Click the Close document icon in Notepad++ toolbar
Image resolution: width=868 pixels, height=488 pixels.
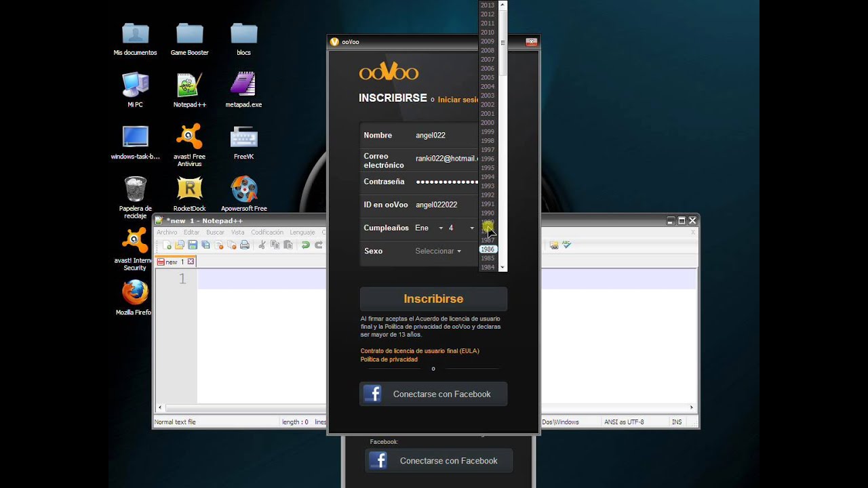click(x=218, y=245)
